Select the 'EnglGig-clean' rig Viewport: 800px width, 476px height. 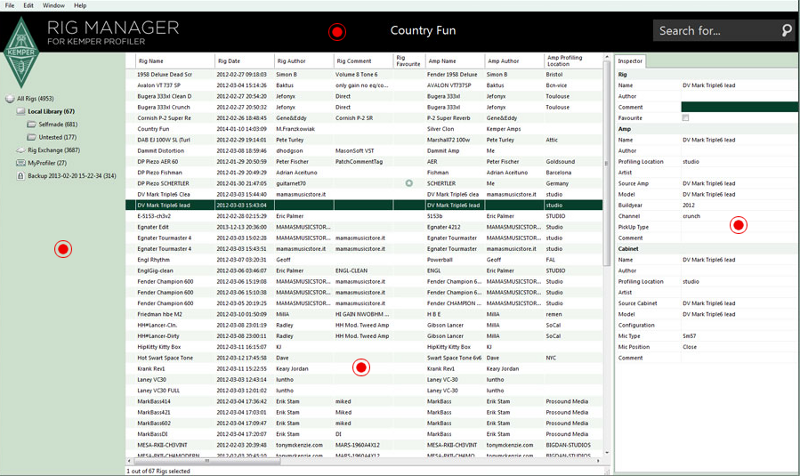[x=364, y=270]
